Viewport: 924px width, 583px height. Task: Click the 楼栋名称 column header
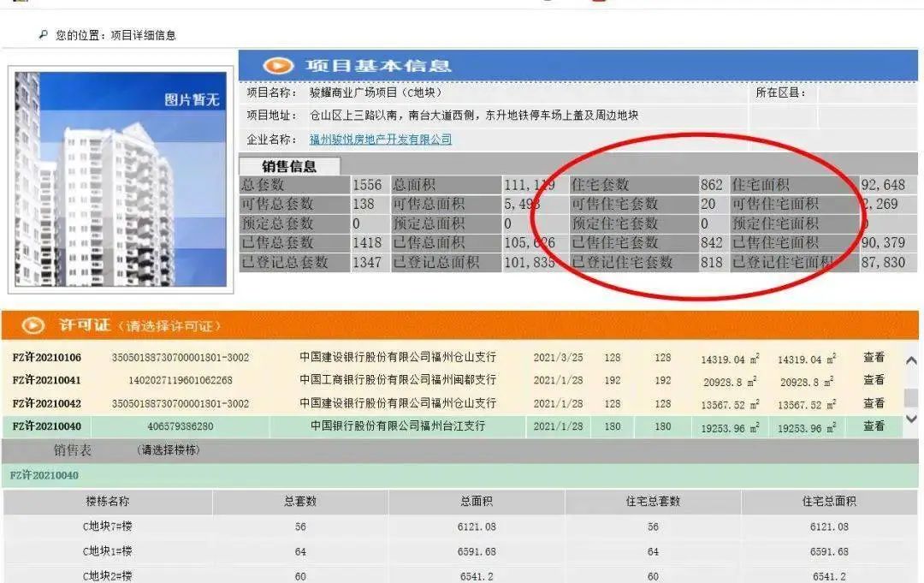(108, 501)
